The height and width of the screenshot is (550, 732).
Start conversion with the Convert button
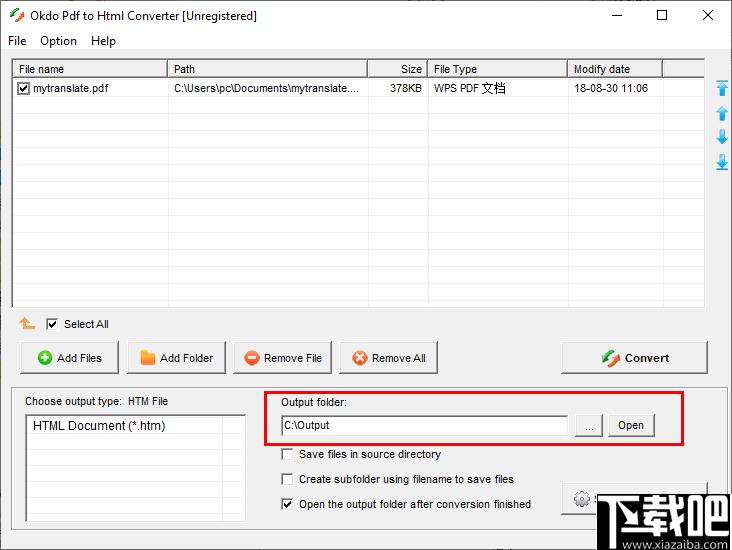(634, 358)
